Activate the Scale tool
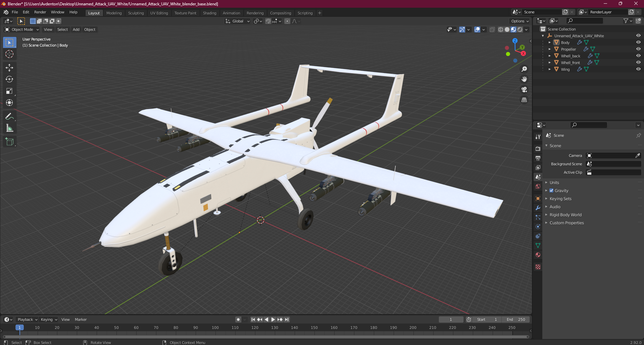Screen dimensions: 644x345 click(x=9, y=91)
